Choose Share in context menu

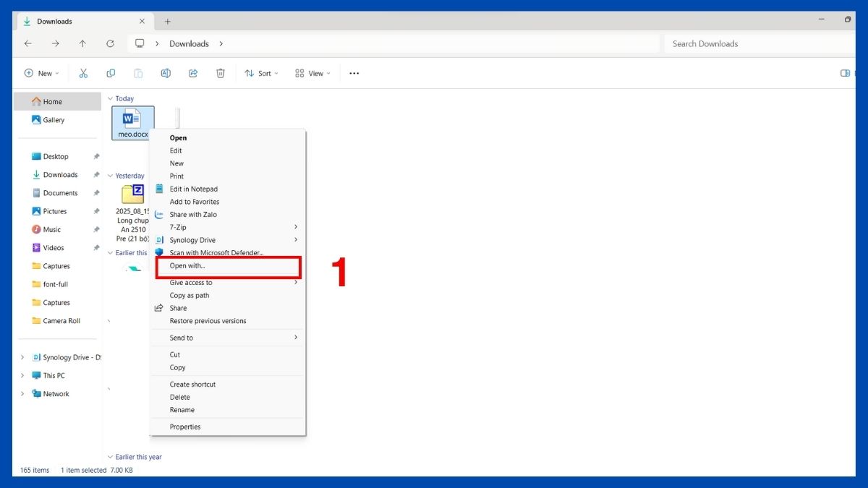pyautogui.click(x=228, y=308)
